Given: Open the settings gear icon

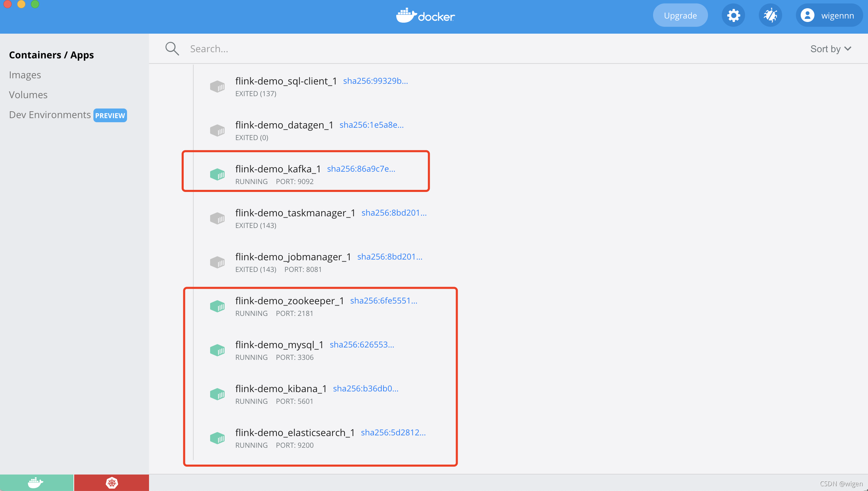Looking at the screenshot, I should pyautogui.click(x=733, y=16).
